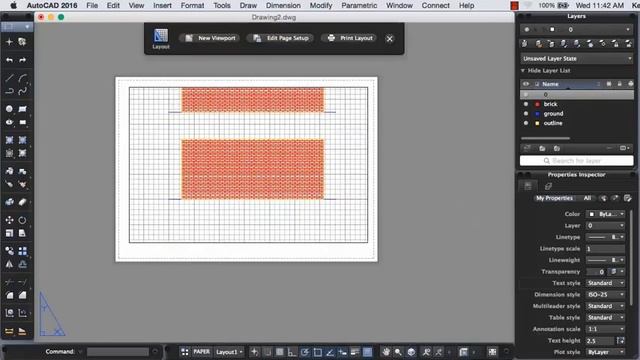Click the Undo arrow in the tool palette
The image size is (640, 360).
coord(9,60)
